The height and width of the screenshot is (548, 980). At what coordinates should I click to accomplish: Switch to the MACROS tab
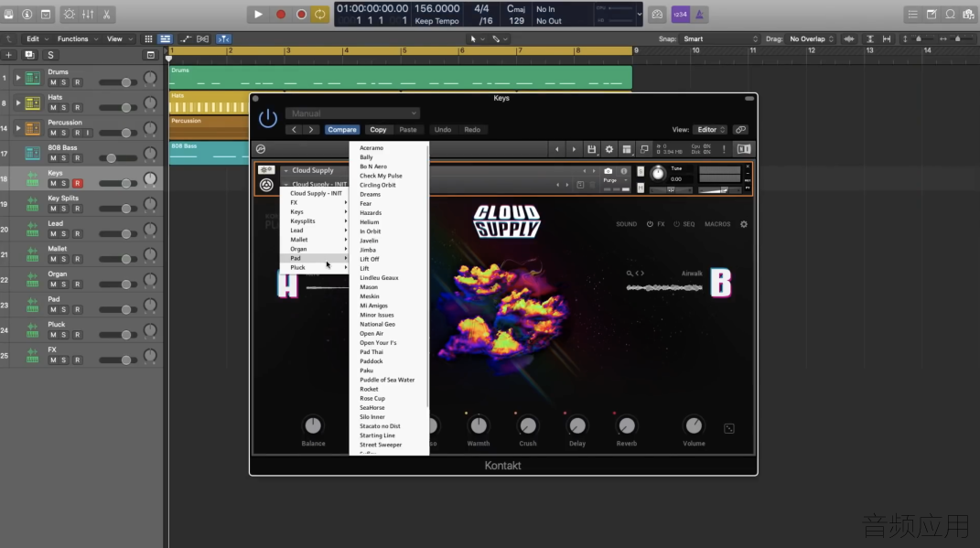(716, 224)
